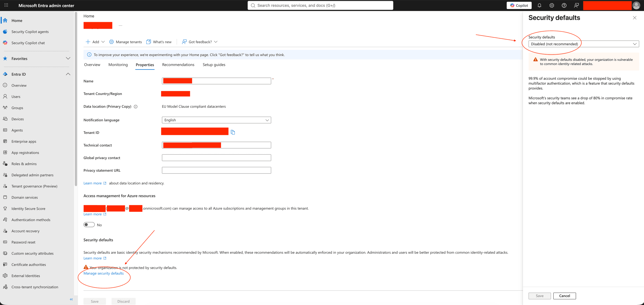
Task: Click the Global privacy contact field
Action: pos(216,158)
